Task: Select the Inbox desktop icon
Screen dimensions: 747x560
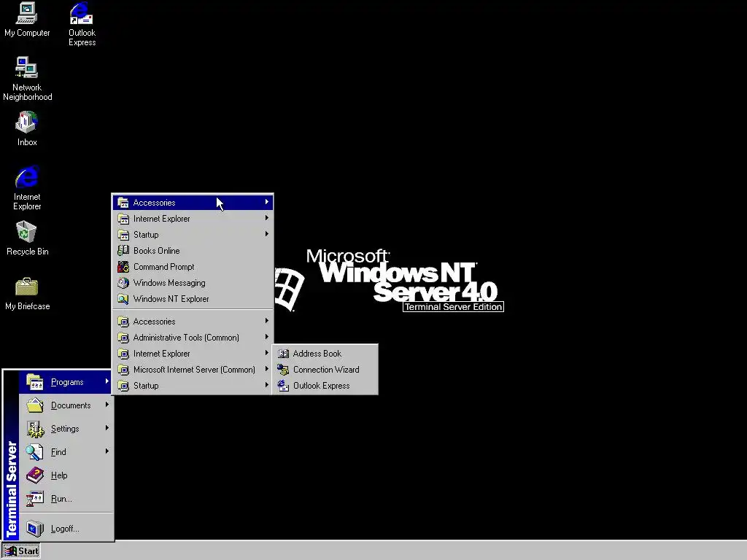Action: point(27,128)
